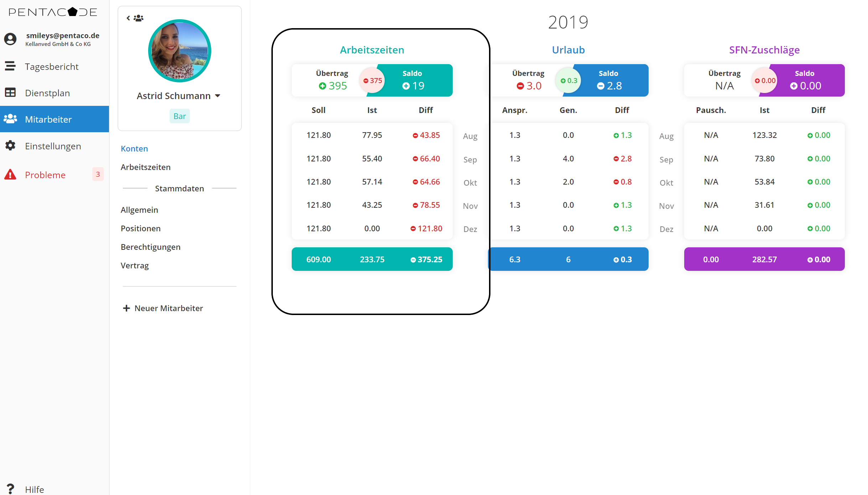868x495 pixels.
Task: Click the Einstellungen gear icon
Action: pyautogui.click(x=10, y=145)
